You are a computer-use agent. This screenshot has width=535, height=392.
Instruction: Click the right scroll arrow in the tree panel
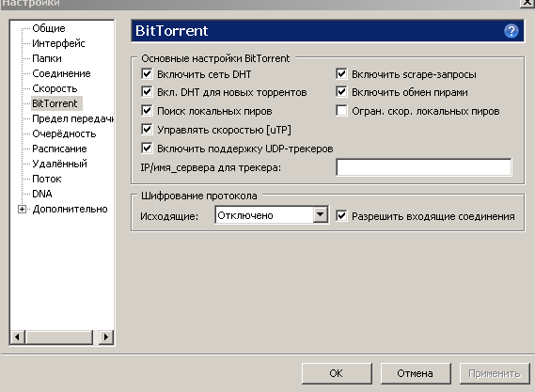click(106, 337)
